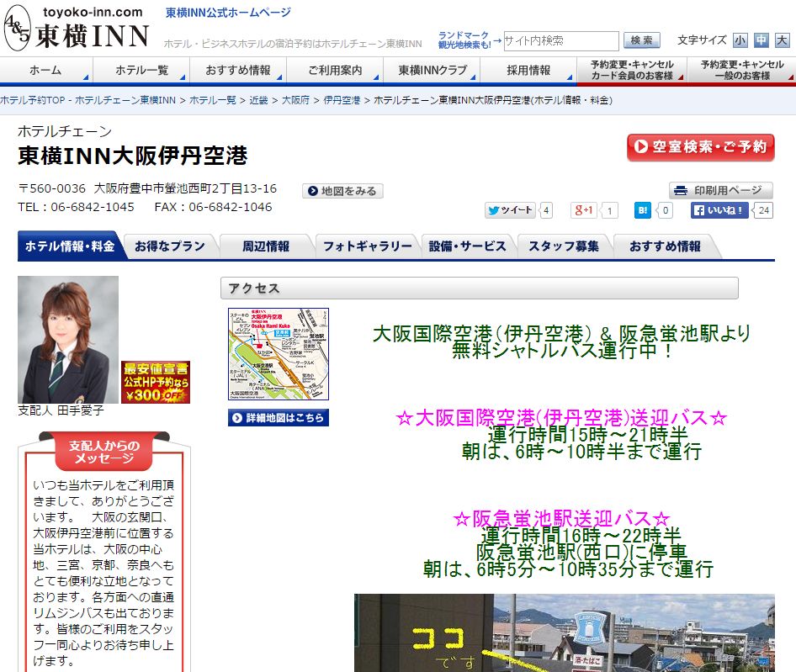
Task: Open the 印刷用ページ print page
Action: tap(721, 190)
